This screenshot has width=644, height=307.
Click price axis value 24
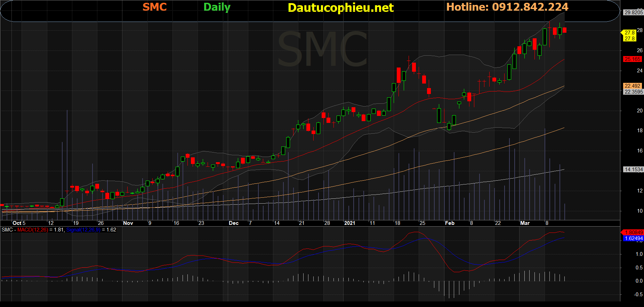[x=639, y=70]
